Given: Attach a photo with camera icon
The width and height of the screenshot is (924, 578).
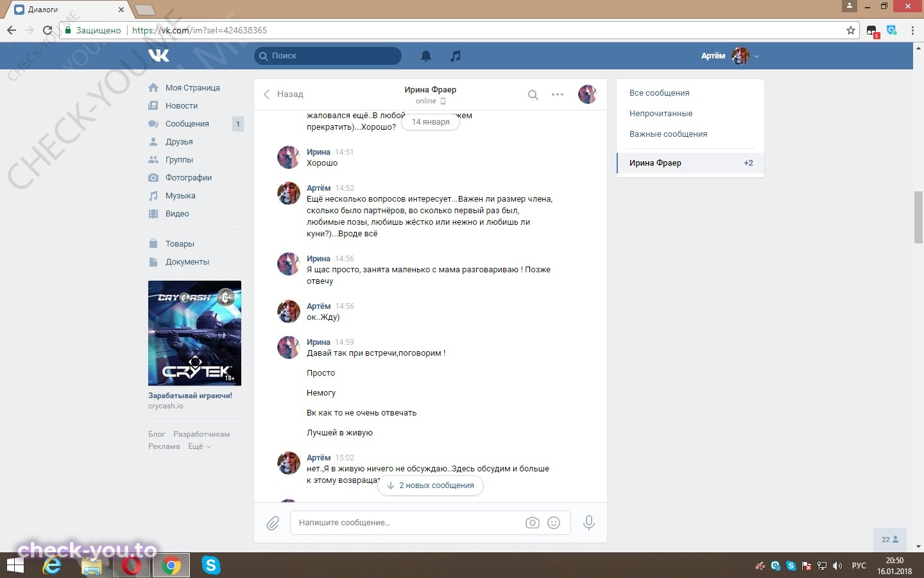Looking at the screenshot, I should tap(532, 523).
